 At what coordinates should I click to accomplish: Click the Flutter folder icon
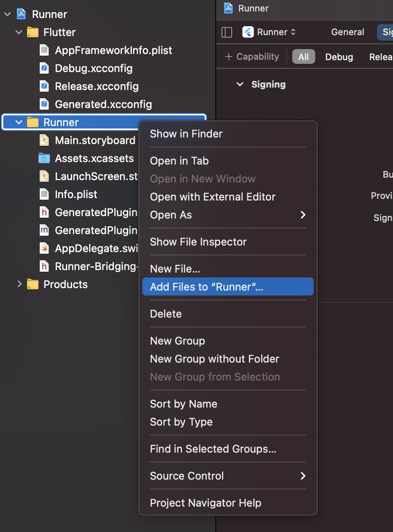click(x=33, y=32)
